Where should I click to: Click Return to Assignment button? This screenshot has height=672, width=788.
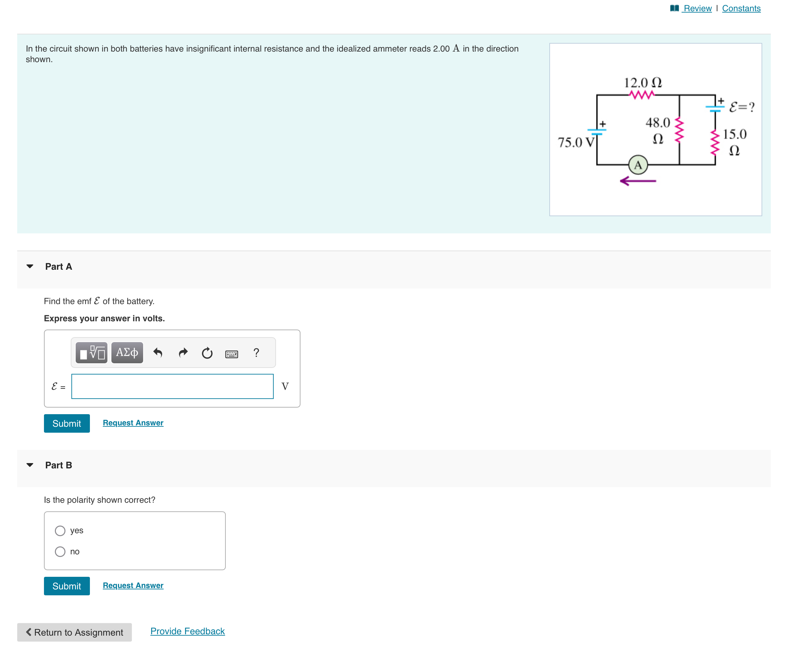tap(75, 632)
